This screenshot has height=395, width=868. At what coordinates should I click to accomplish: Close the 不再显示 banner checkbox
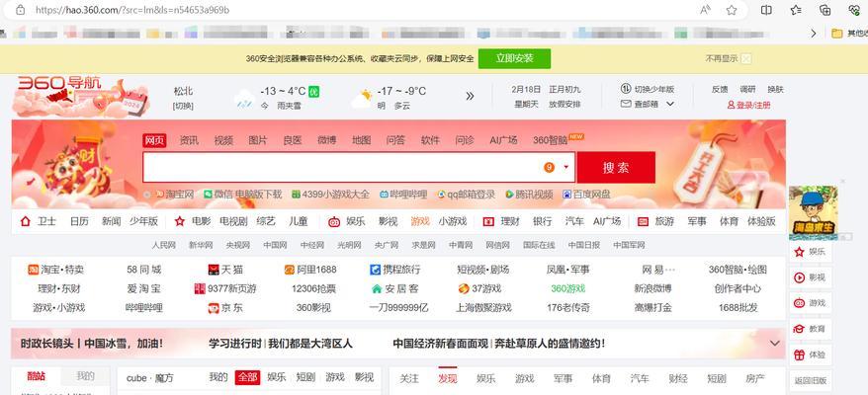745,58
